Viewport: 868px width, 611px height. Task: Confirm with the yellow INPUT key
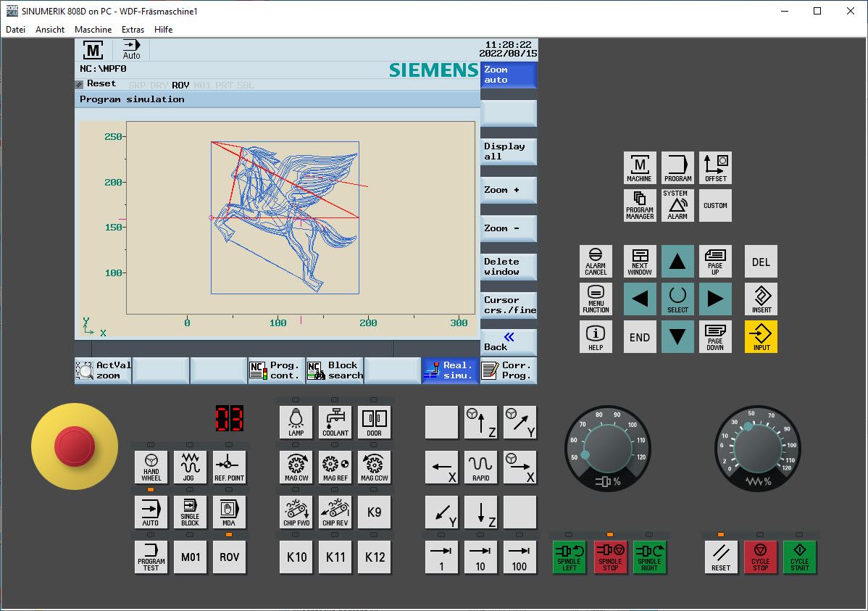[x=761, y=337]
